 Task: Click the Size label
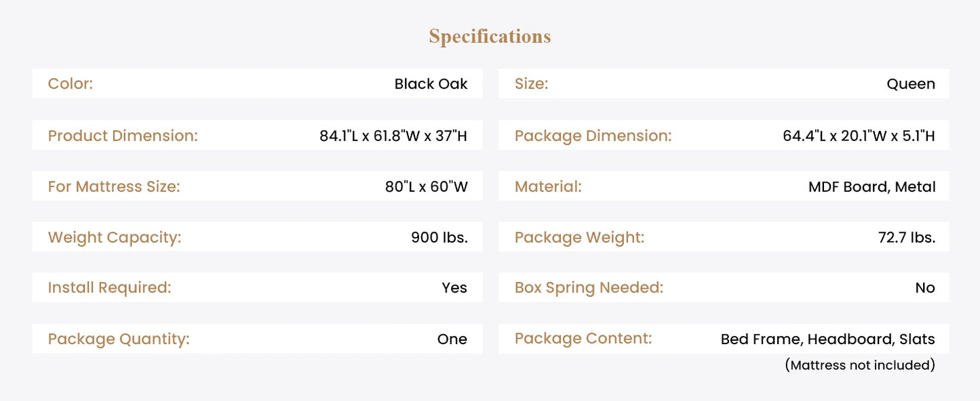(x=531, y=84)
